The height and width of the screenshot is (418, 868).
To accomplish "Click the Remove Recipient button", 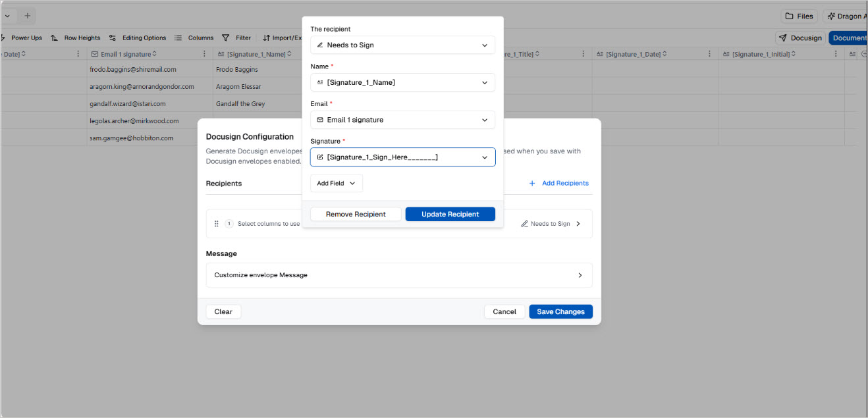I will click(356, 214).
